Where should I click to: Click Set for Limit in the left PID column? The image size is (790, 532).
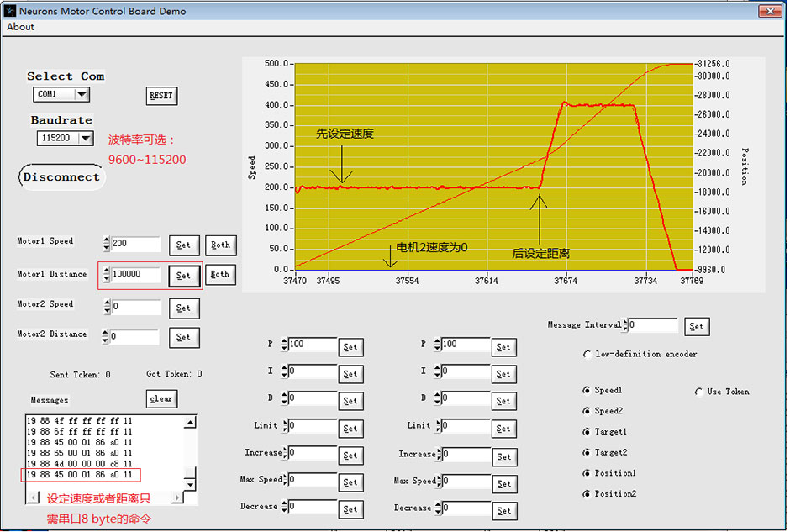(x=350, y=429)
